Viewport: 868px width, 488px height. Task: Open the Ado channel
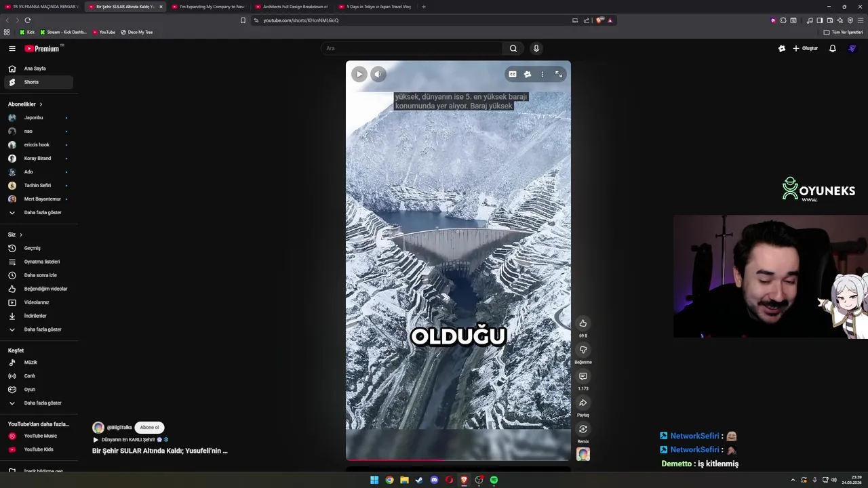(38, 172)
